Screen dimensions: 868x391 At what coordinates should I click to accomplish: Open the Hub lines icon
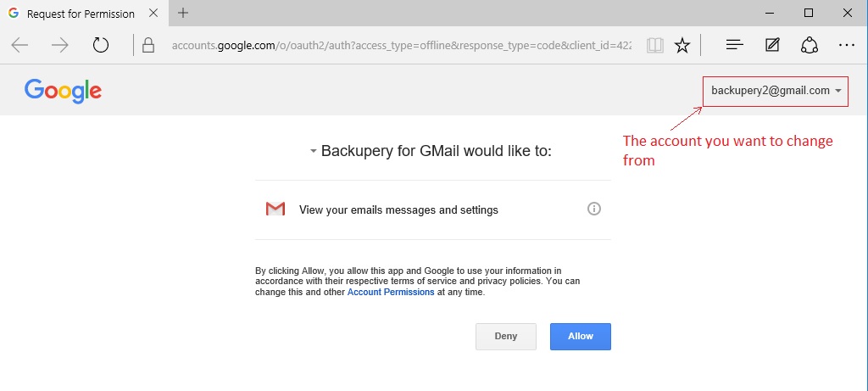tap(734, 45)
